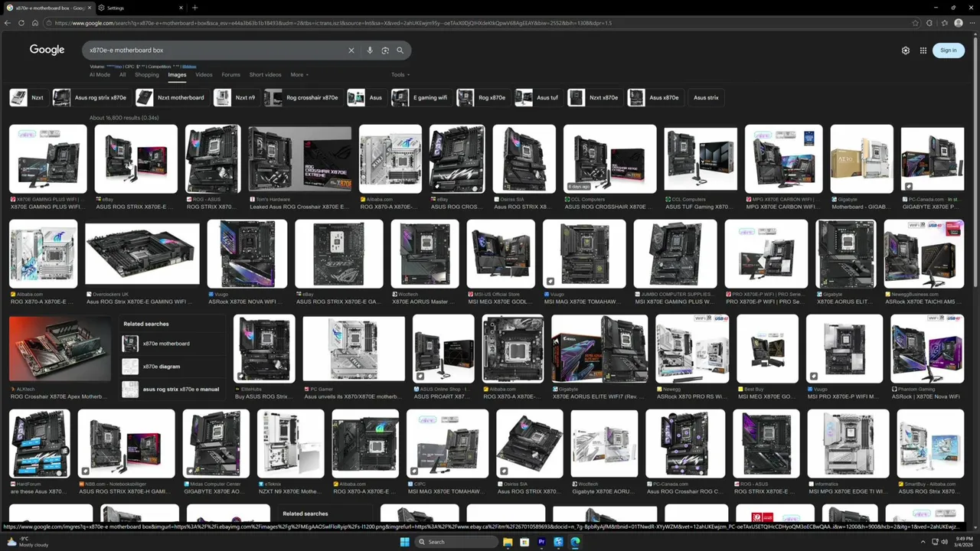Open the PC Gamer Asus unveils X870 image
This screenshot has width=980, height=551.
(x=354, y=349)
